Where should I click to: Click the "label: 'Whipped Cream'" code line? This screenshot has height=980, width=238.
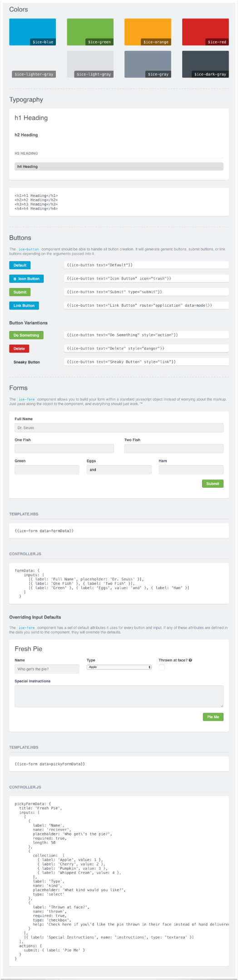click(x=79, y=872)
